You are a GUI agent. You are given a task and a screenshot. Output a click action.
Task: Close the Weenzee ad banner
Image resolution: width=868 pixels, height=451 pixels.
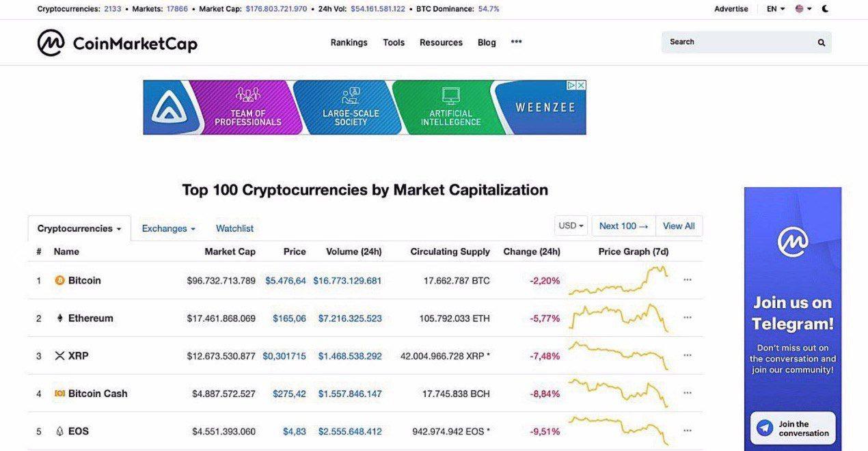click(581, 85)
